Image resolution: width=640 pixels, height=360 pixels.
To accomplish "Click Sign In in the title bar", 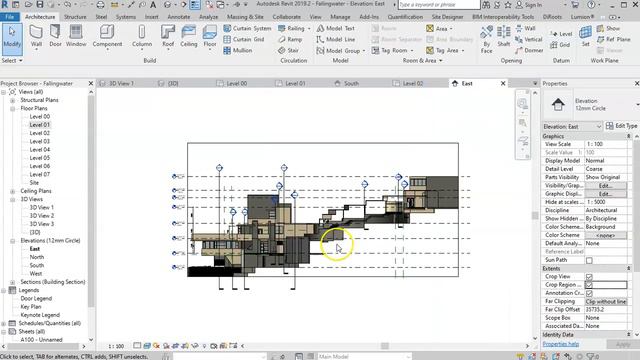I will [x=529, y=5].
